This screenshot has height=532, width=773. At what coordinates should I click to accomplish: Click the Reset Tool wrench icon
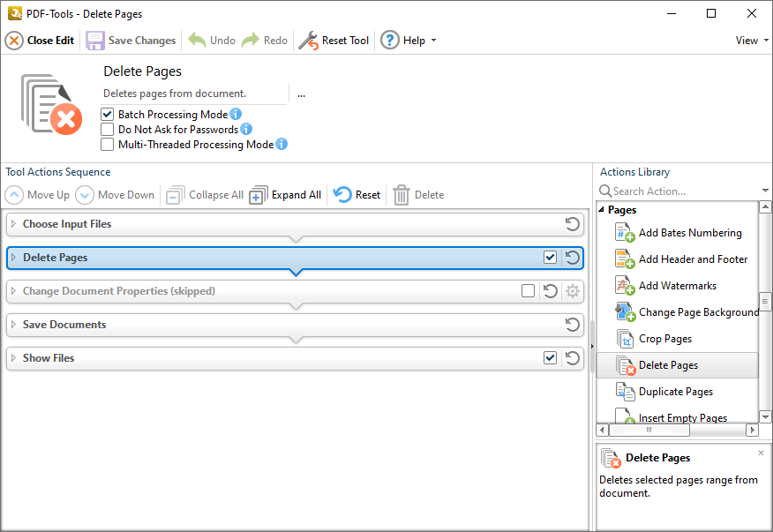pyautogui.click(x=309, y=41)
